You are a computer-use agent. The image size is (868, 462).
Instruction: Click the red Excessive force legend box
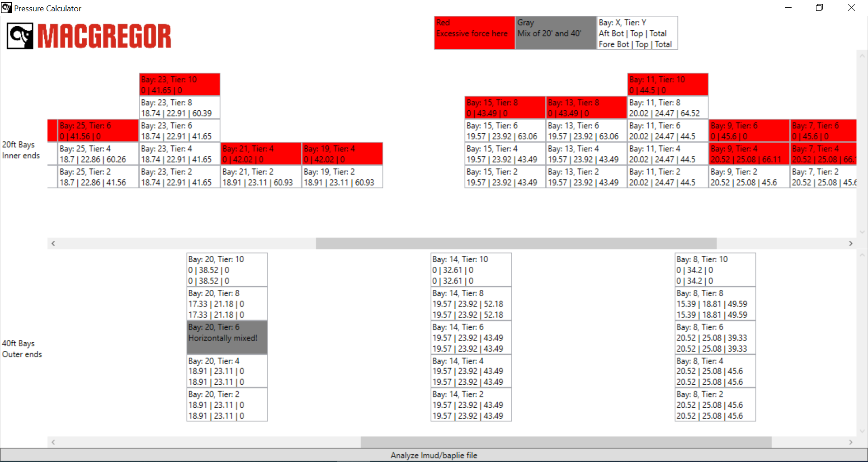474,33
